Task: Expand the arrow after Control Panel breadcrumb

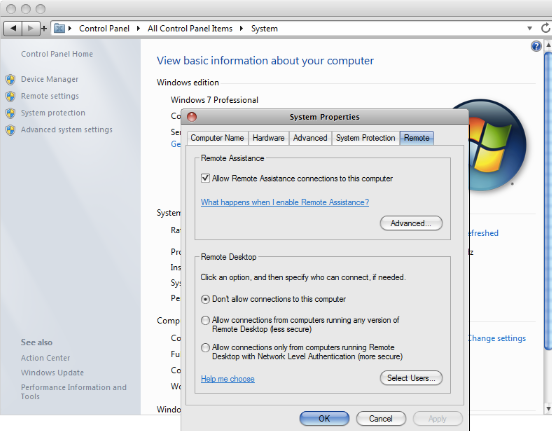Action: [x=138, y=28]
